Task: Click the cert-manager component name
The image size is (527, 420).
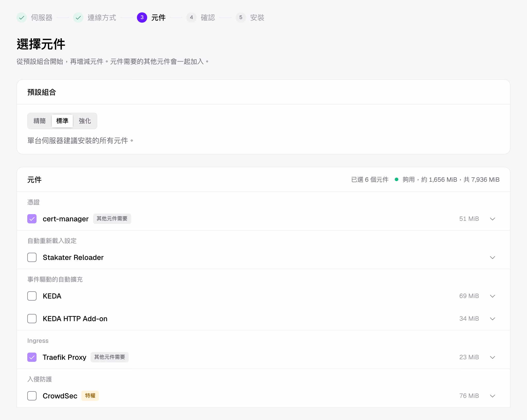Action: pyautogui.click(x=66, y=219)
